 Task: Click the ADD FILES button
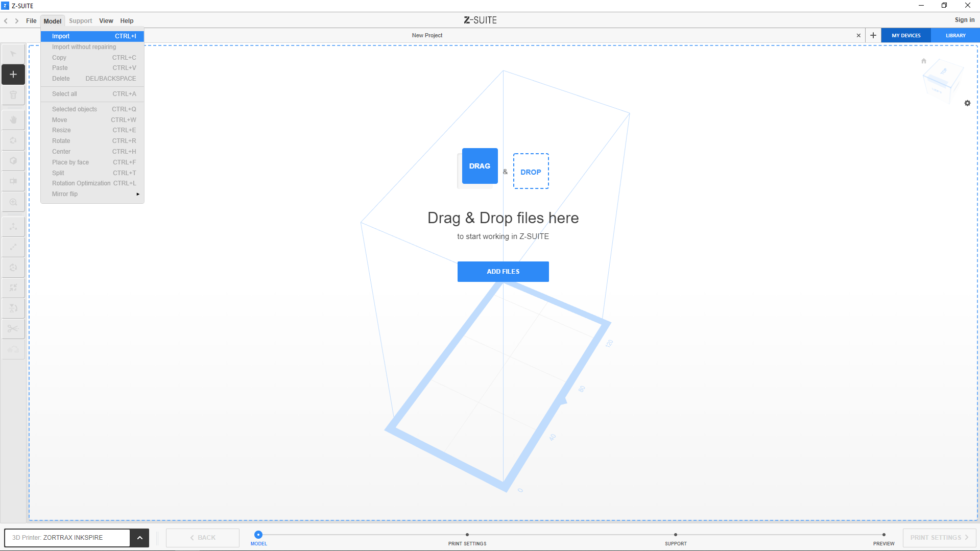pos(503,272)
